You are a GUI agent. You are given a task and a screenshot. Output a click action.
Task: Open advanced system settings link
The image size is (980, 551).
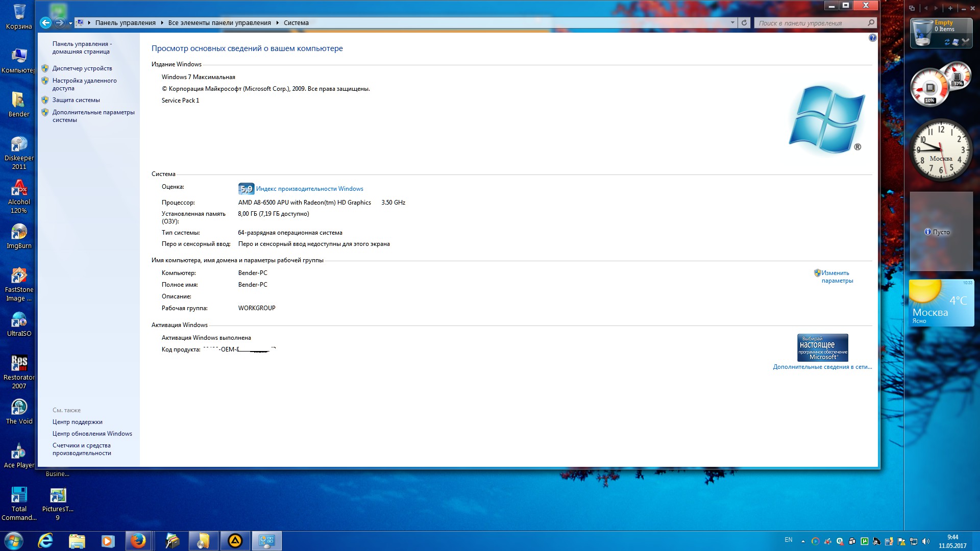pyautogui.click(x=93, y=116)
